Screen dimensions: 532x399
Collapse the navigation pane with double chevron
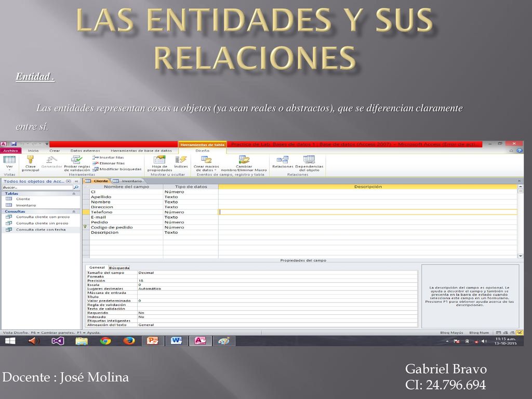pos(77,181)
